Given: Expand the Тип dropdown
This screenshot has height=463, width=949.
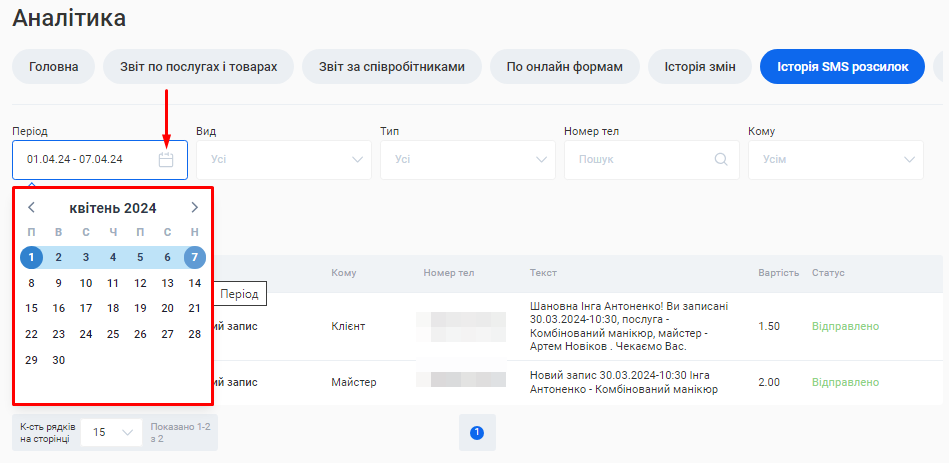Looking at the screenshot, I should click(467, 159).
